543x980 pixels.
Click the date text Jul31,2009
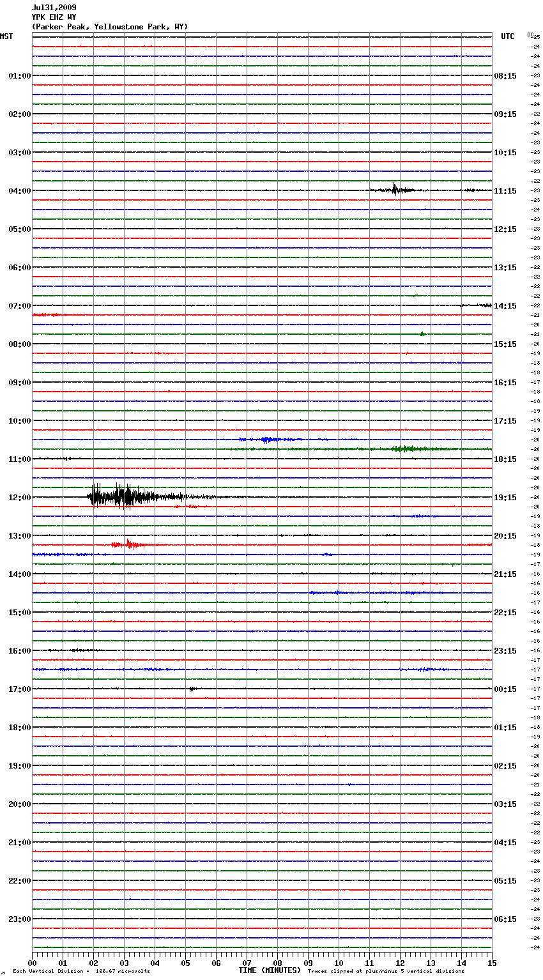54,8
